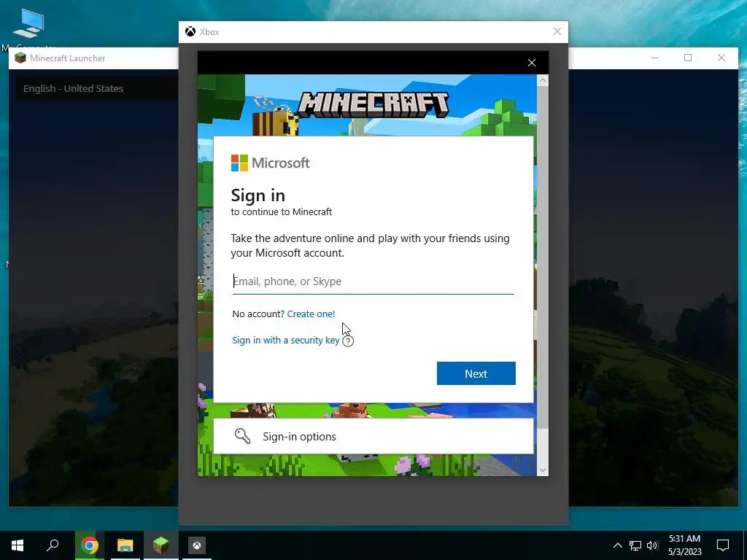Viewport: 747px width, 560px height.
Task: Click Sign in with a security key
Action: coord(286,340)
